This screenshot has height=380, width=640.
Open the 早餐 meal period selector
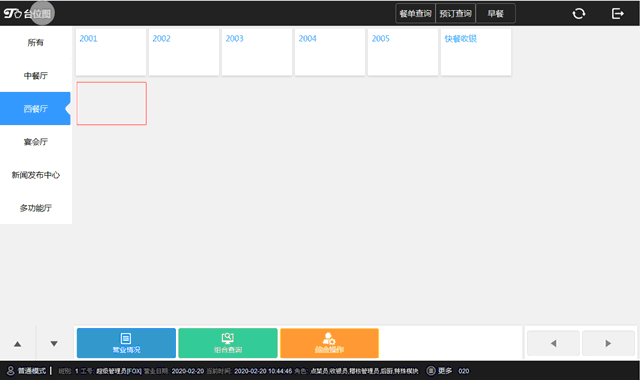click(x=496, y=13)
